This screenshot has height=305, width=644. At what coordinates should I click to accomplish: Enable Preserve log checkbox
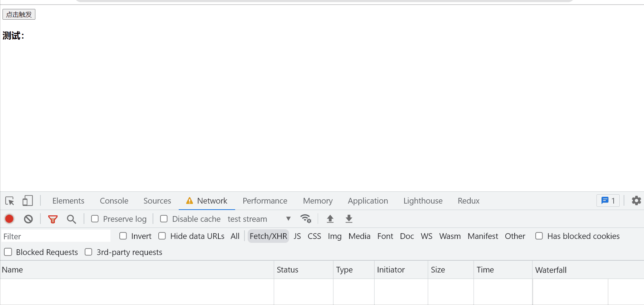coord(95,219)
